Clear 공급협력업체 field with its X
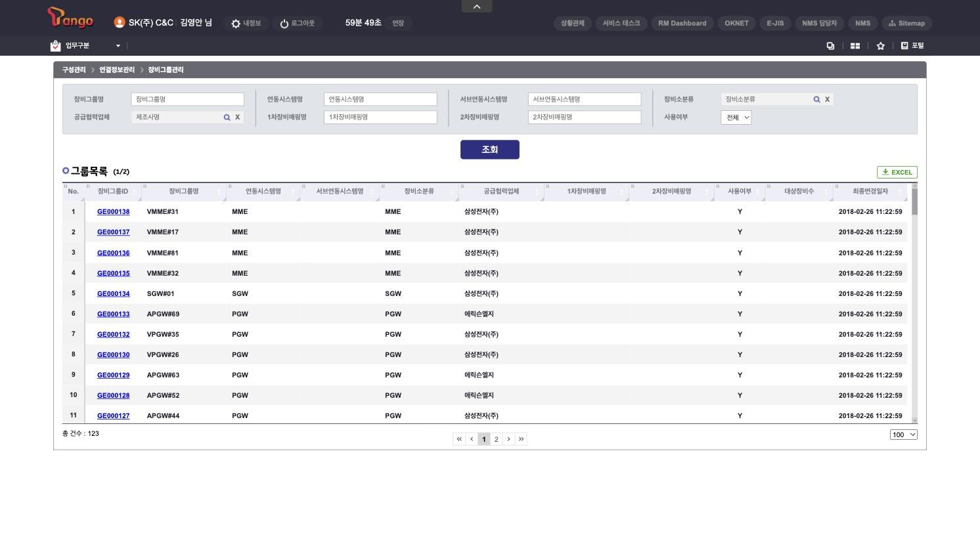The height and width of the screenshot is (533, 980). click(238, 117)
